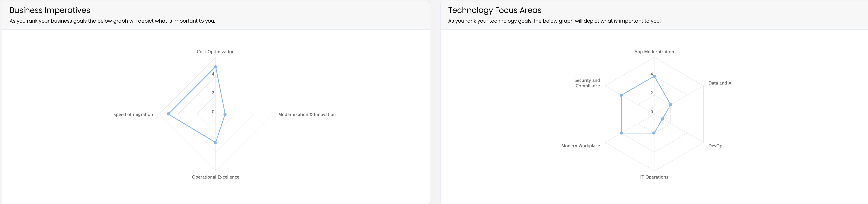Screen dimensions: 868x204
Task: Click the Cost Optimization data point
Action: pos(216,67)
